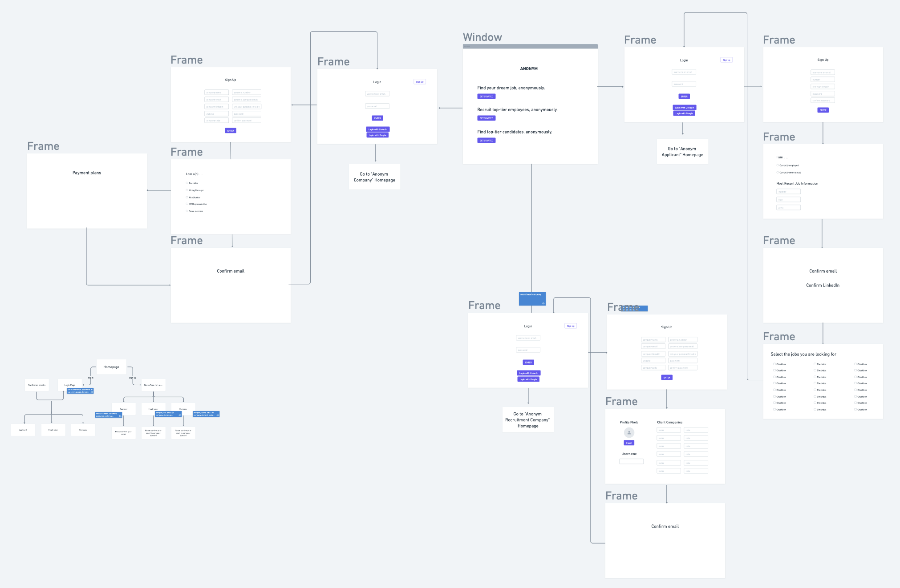Screen dimensions: 900x588
Task: Select the Homepage node in the sitemap
Action: tap(111, 367)
